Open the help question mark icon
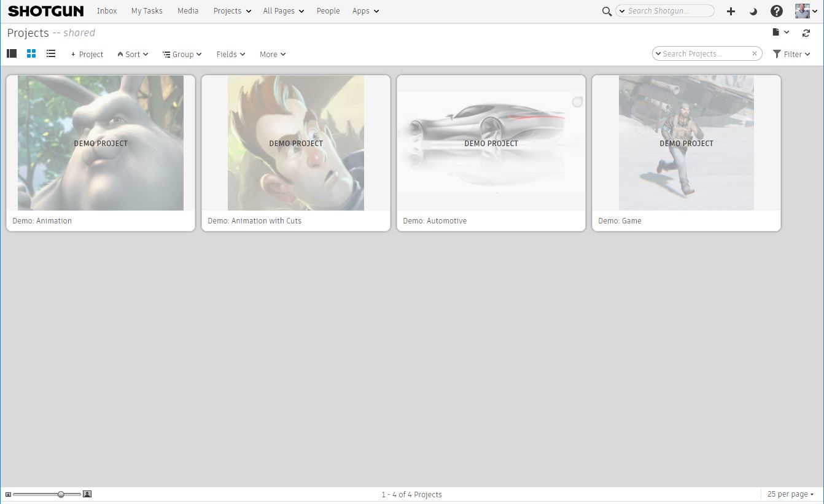Image resolution: width=824 pixels, height=504 pixels. [776, 11]
